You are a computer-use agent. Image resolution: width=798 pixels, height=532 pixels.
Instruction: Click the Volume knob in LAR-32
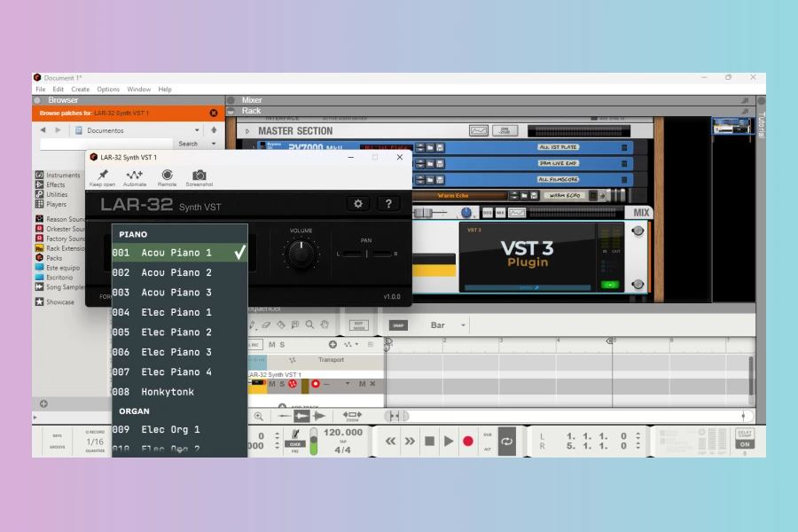[x=301, y=254]
